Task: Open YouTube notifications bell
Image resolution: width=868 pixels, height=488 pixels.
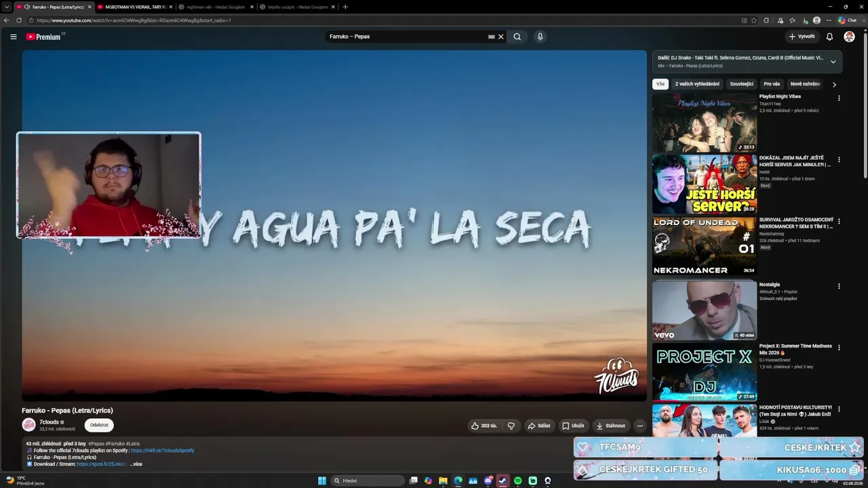Action: coord(829,37)
